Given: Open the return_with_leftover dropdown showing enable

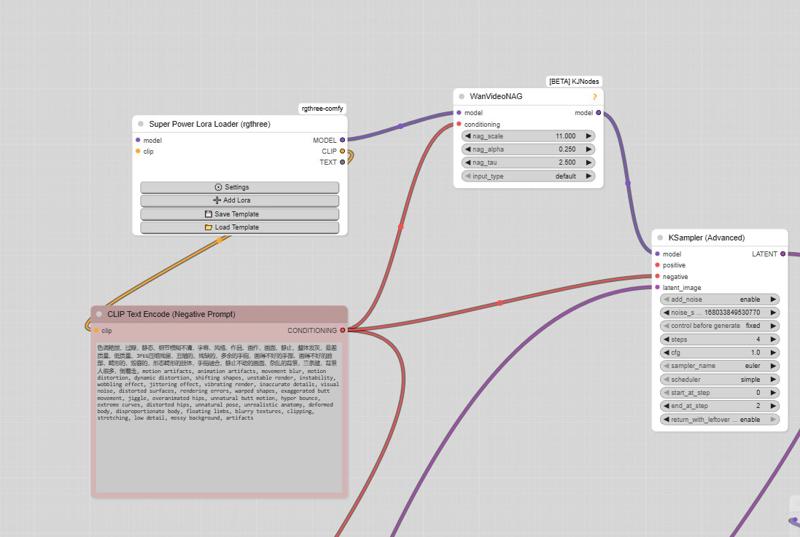Looking at the screenshot, I should (x=720, y=419).
